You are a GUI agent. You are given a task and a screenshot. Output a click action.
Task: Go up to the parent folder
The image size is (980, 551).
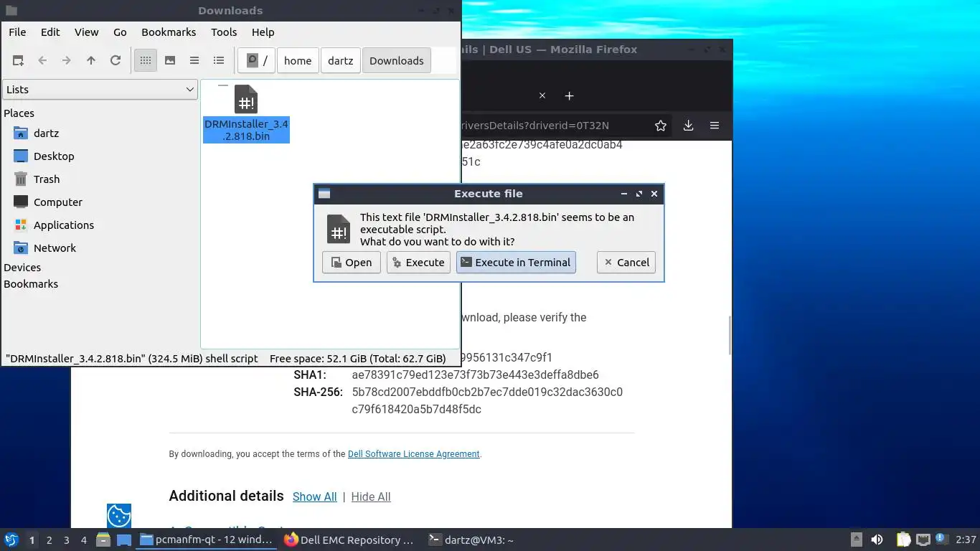pos(91,61)
